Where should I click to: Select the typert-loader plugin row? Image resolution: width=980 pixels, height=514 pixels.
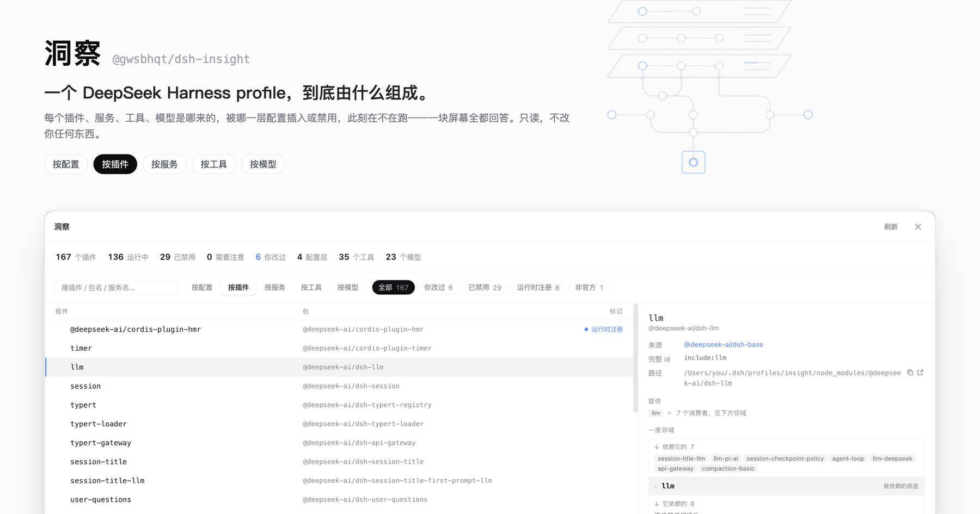339,424
